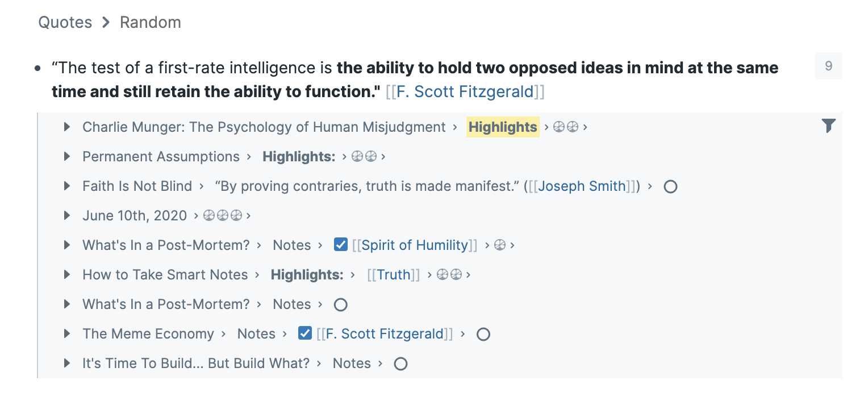868x401 pixels.
Task: Click the ellipsis dots in June 10th, 2020 row
Action: (x=223, y=216)
